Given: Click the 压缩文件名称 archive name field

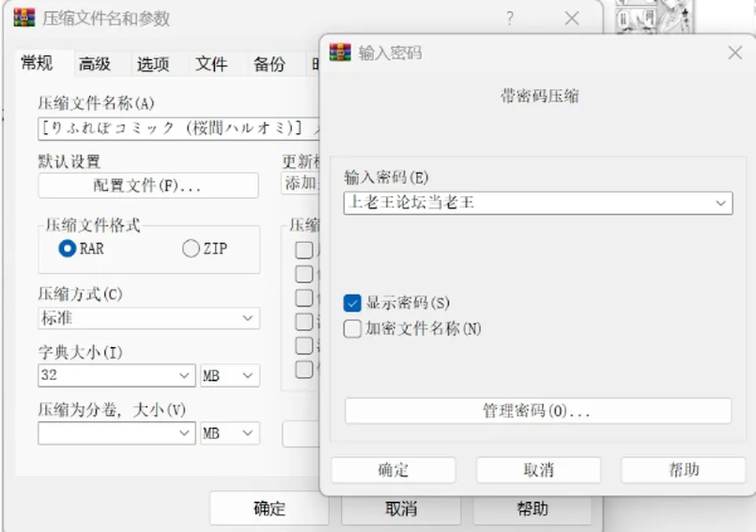Looking at the screenshot, I should pyautogui.click(x=179, y=128).
